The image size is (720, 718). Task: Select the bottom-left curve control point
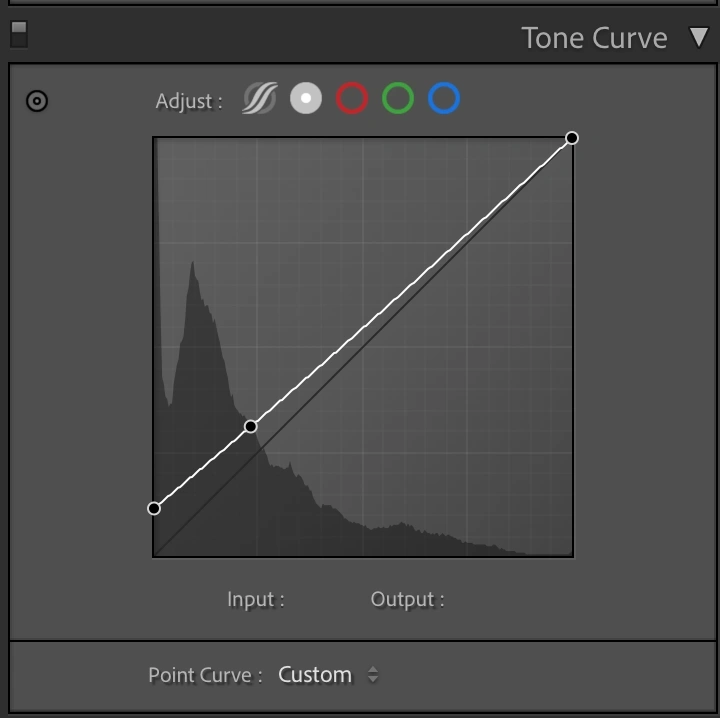(154, 508)
